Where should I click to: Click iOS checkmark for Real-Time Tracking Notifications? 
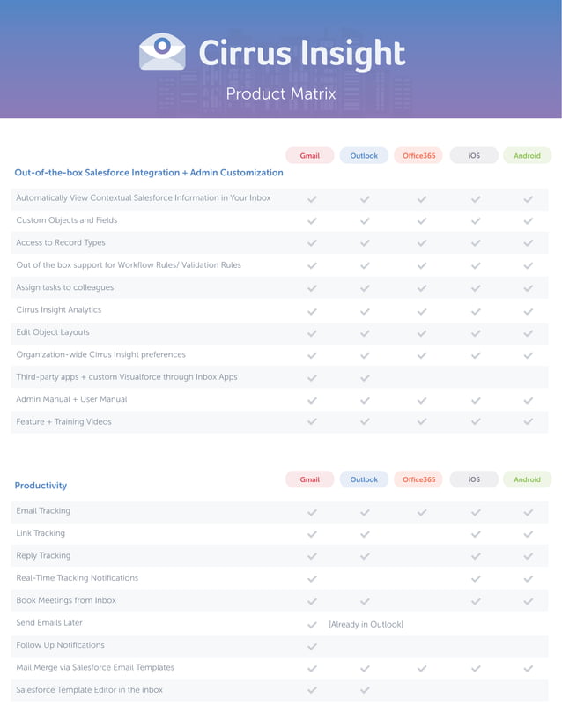(476, 579)
